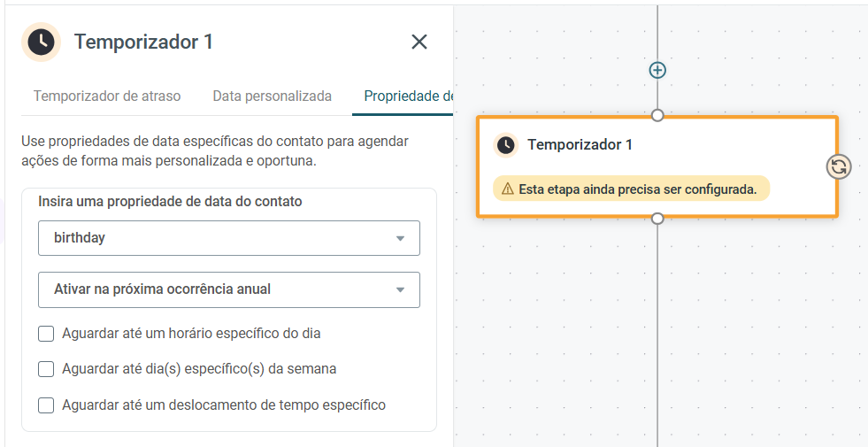Select the 'Propriedade de' tab

(409, 96)
